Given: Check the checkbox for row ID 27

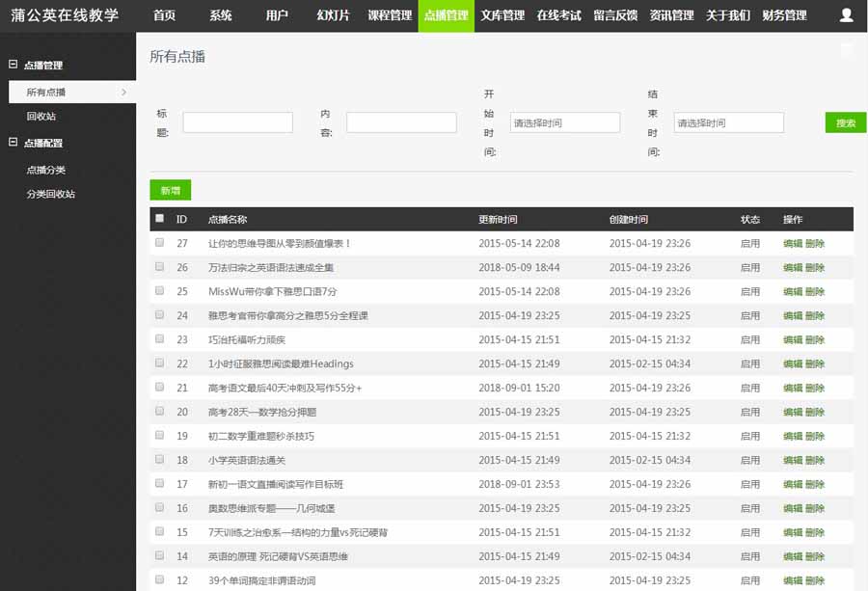Looking at the screenshot, I should tap(159, 243).
